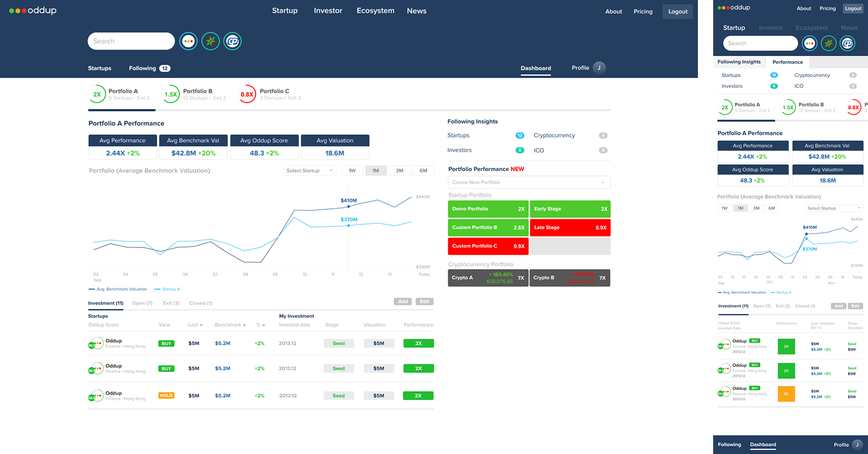
Task: Switch to the Exit (3) tab in left table
Action: click(x=171, y=303)
